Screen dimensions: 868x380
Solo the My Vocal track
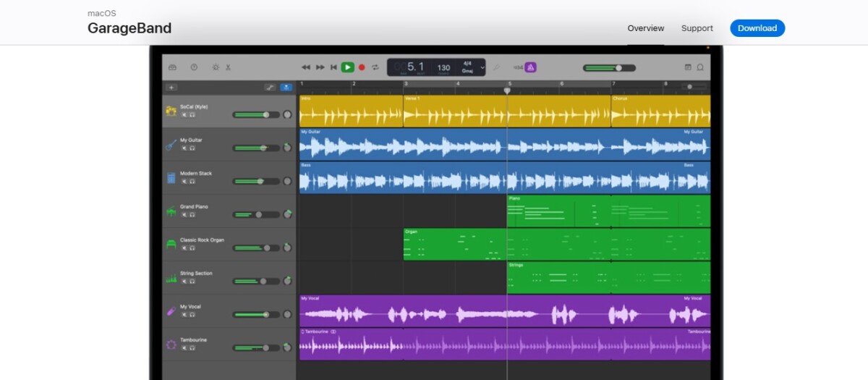coord(192,315)
